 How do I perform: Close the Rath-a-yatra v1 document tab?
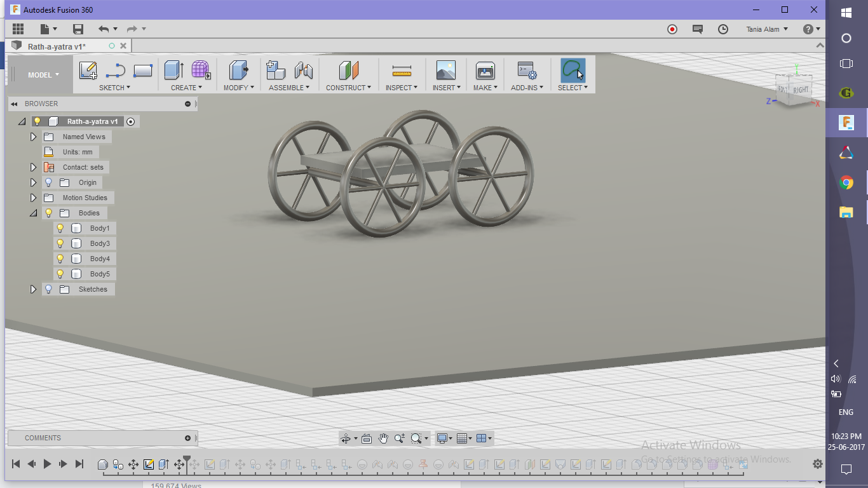[123, 46]
